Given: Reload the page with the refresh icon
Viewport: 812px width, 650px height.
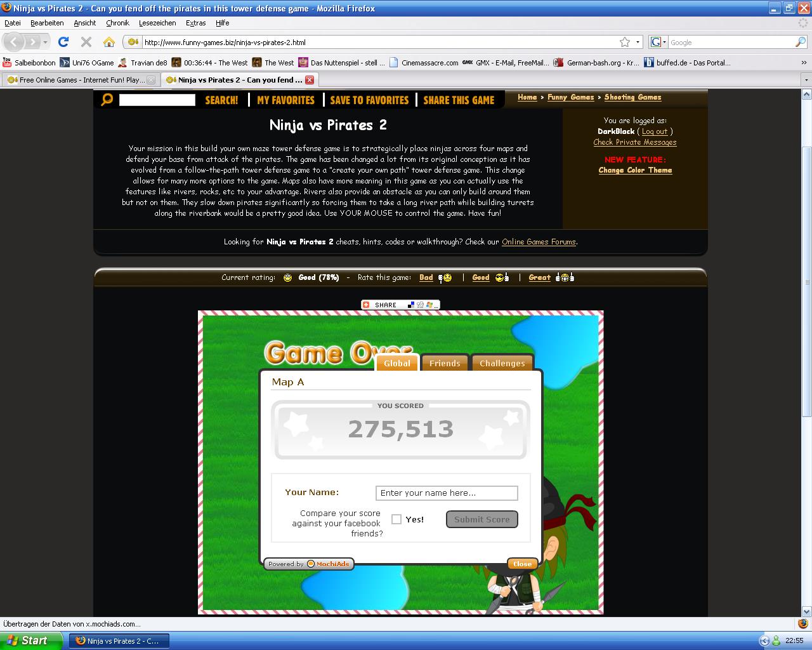Looking at the screenshot, I should tap(63, 42).
